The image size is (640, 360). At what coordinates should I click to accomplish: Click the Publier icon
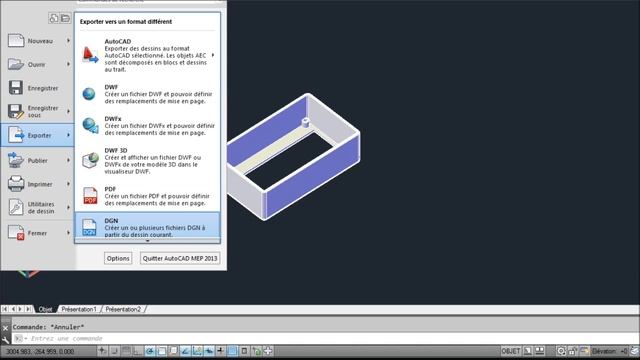[x=16, y=160]
